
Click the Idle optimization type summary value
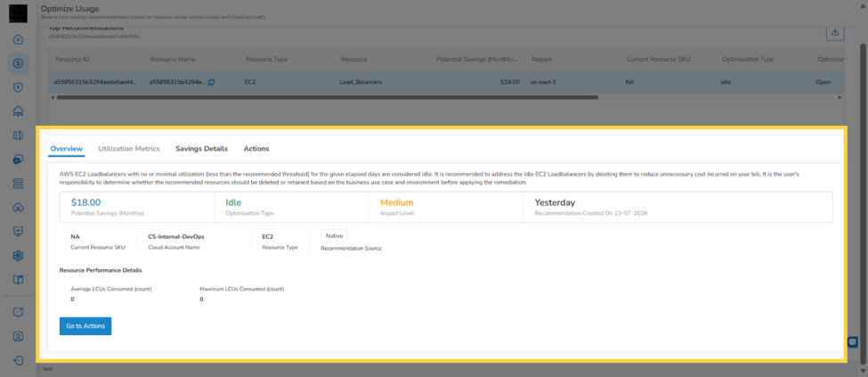tap(233, 202)
